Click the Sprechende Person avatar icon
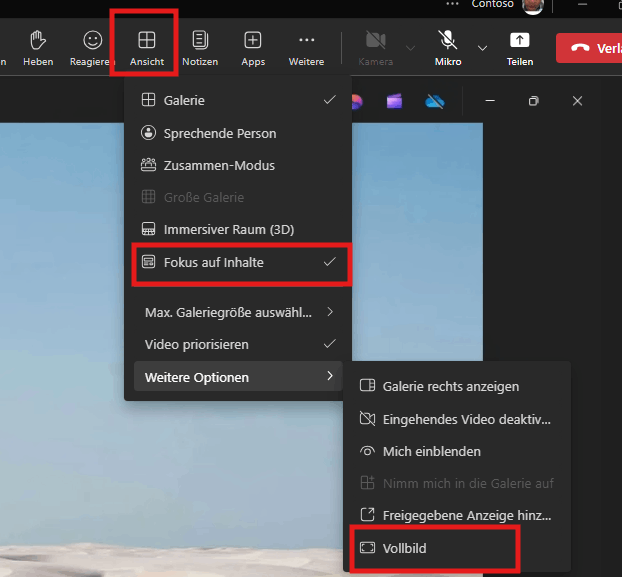The width and height of the screenshot is (622, 577). point(148,132)
